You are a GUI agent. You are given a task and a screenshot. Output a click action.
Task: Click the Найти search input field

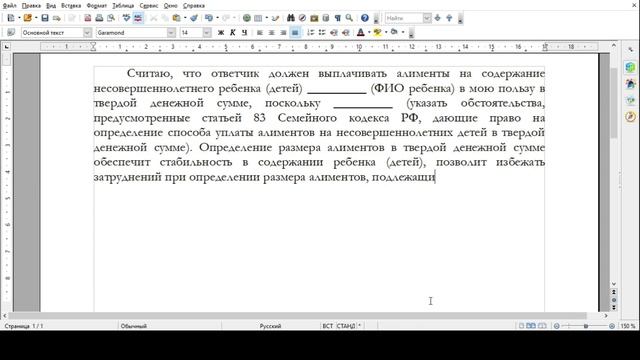pos(404,18)
